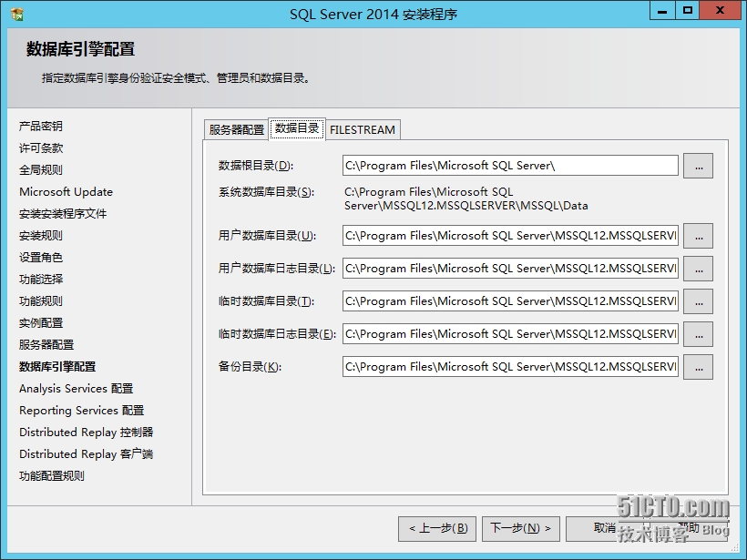Click the SQL Server setup icon in title bar
The width and height of the screenshot is (747, 560).
point(17,14)
